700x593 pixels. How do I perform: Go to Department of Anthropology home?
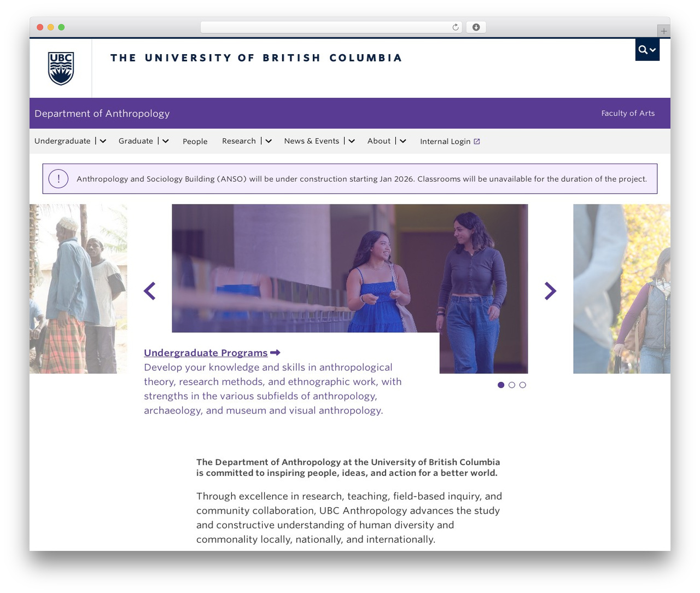pyautogui.click(x=102, y=113)
